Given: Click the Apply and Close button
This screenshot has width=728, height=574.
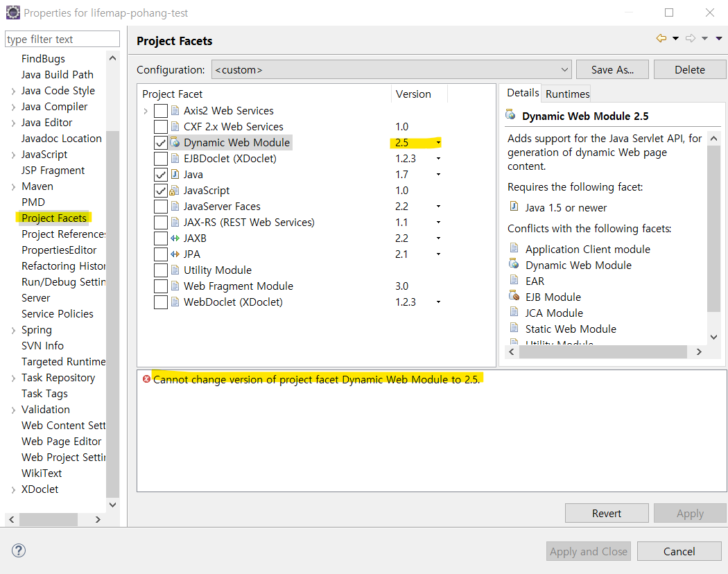Looking at the screenshot, I should [588, 551].
